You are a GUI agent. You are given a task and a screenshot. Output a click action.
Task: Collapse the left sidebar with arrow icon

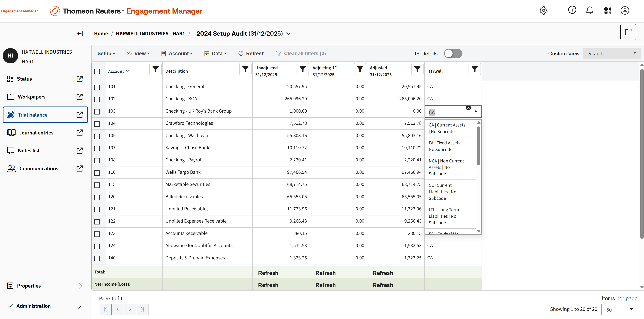[x=80, y=34]
